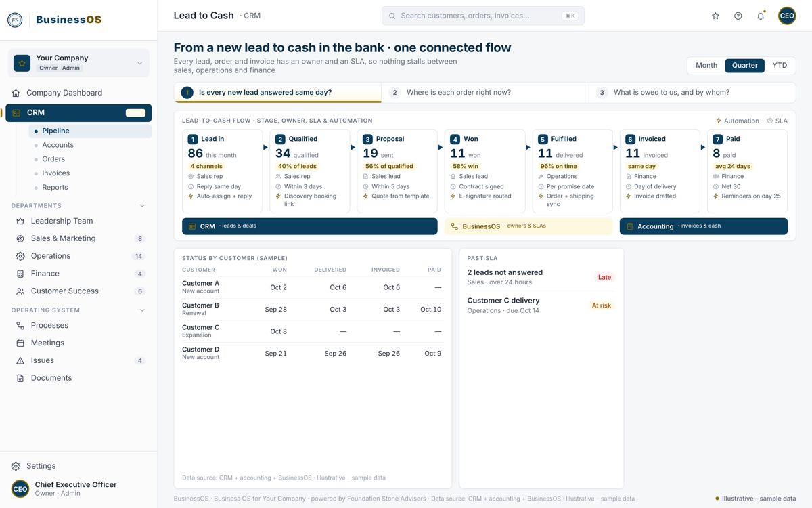Click the CEO avatar in top bar
This screenshot has height=508, width=812.
pos(787,16)
